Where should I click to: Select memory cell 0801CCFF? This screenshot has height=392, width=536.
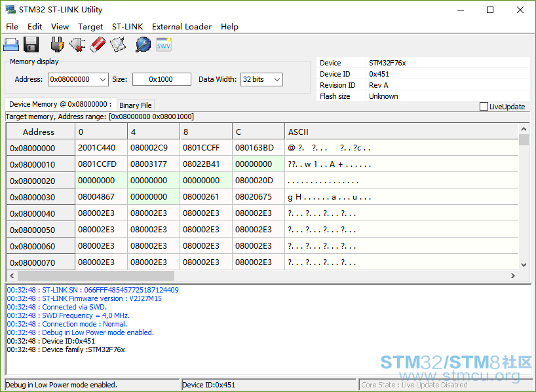pyautogui.click(x=206, y=148)
